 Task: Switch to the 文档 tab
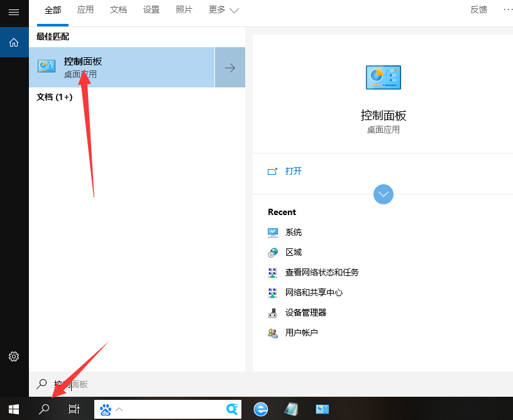point(118,10)
